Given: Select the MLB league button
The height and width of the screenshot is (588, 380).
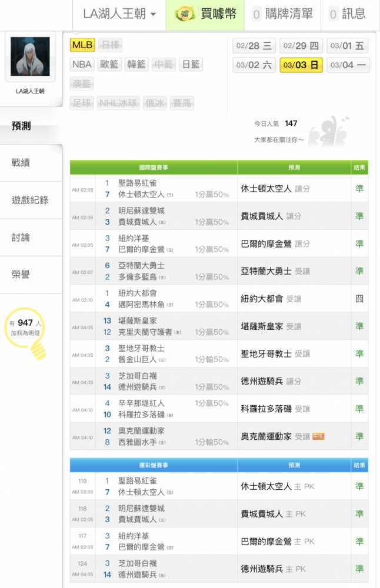Looking at the screenshot, I should point(82,45).
